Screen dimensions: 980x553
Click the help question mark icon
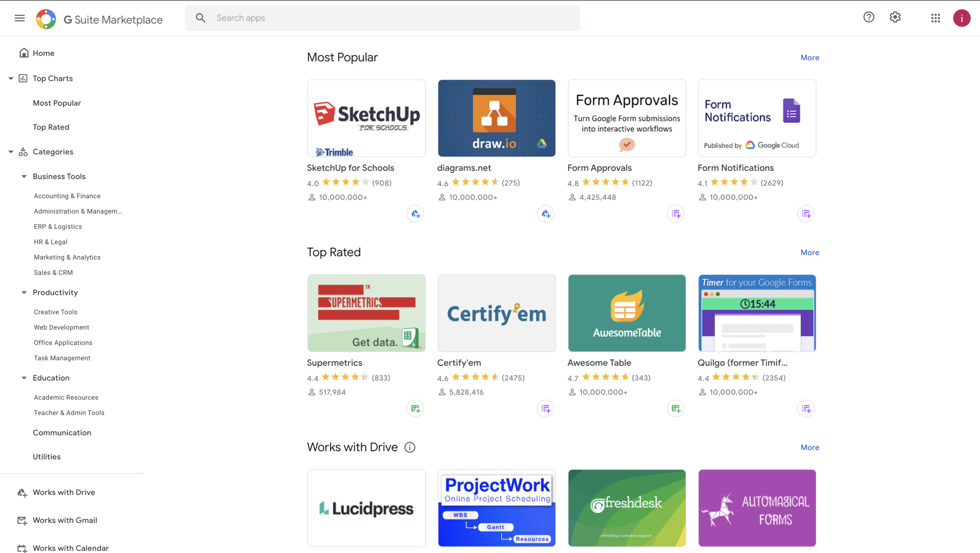pos(869,17)
